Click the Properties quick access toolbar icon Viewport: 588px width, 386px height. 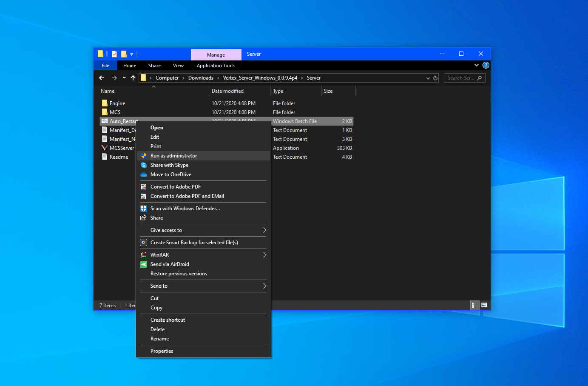(x=114, y=54)
